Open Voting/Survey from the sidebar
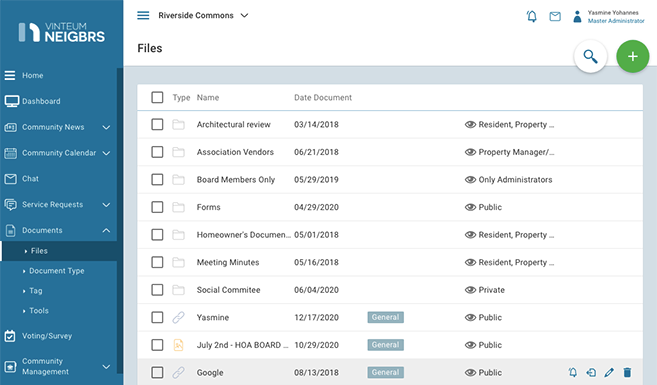 tap(47, 336)
